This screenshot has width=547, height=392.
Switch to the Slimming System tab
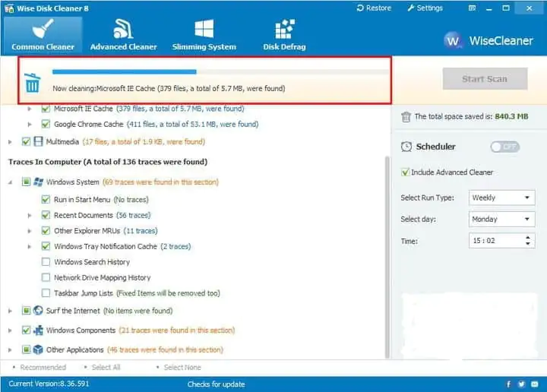204,34
